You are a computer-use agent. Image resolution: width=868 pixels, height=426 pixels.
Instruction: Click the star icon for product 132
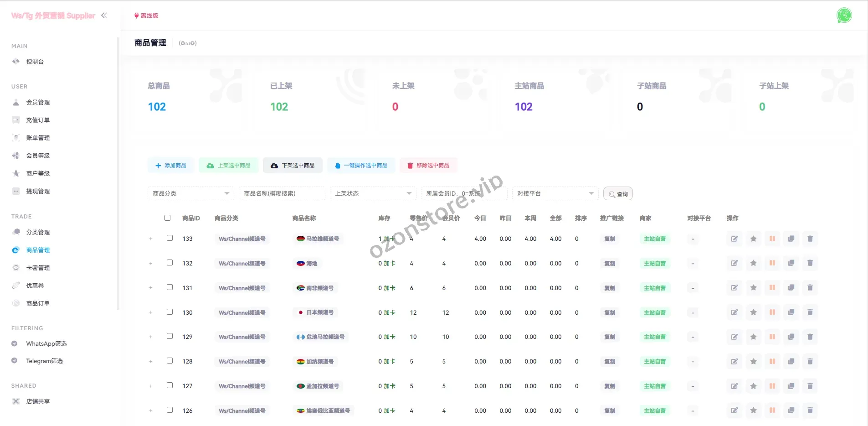tap(754, 263)
